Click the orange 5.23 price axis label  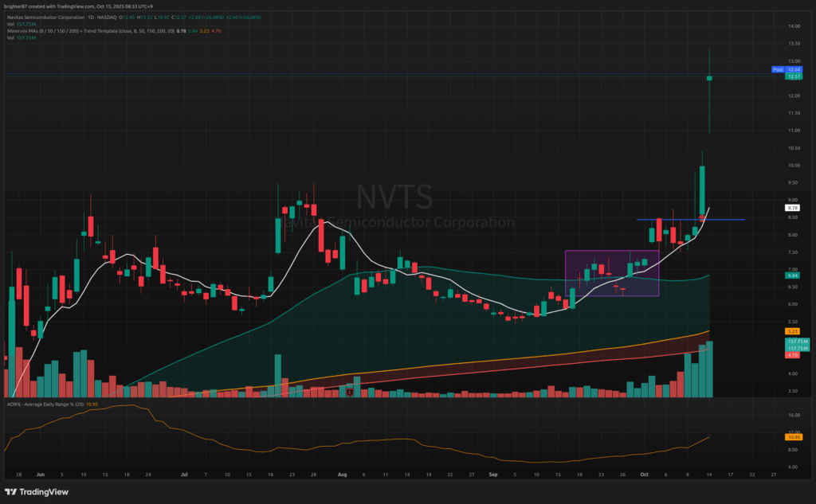[x=793, y=331]
